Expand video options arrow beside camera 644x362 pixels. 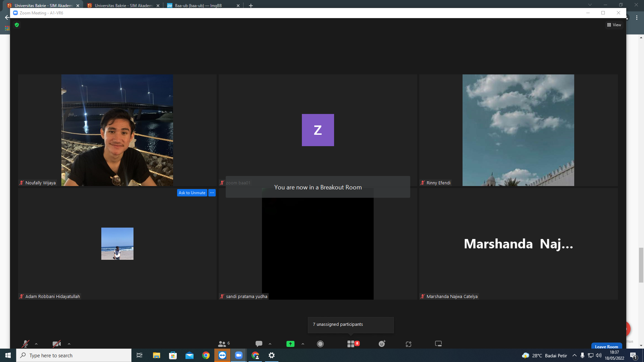pyautogui.click(x=69, y=344)
